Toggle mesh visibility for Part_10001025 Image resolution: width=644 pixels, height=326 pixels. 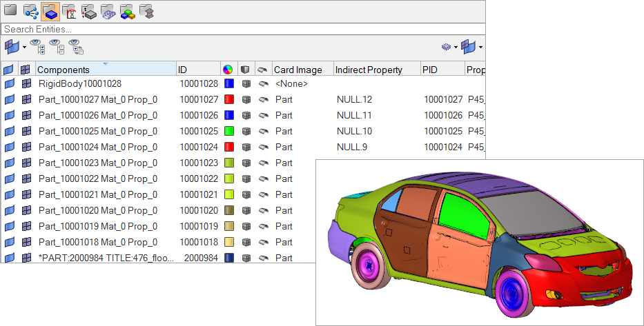click(x=26, y=131)
